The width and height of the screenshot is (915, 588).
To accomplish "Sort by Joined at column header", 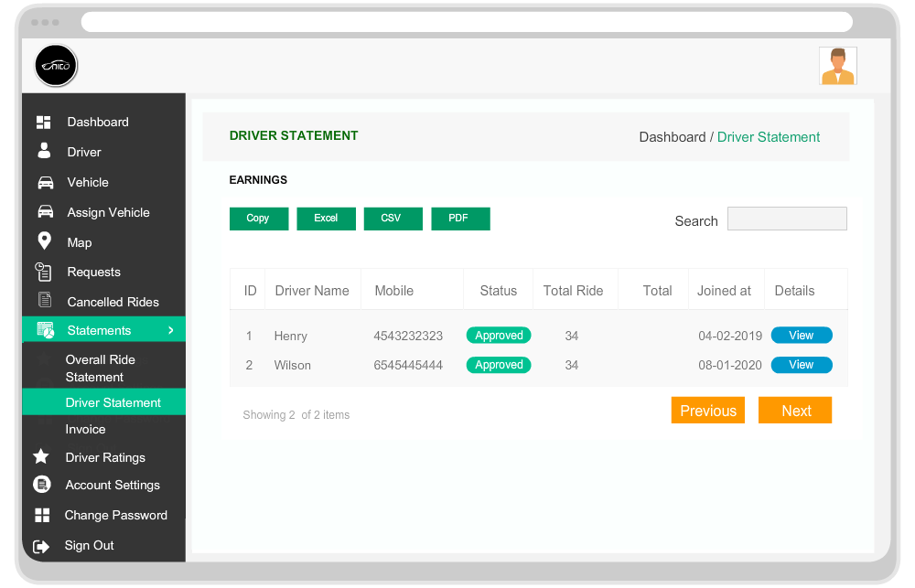I will click(x=724, y=291).
